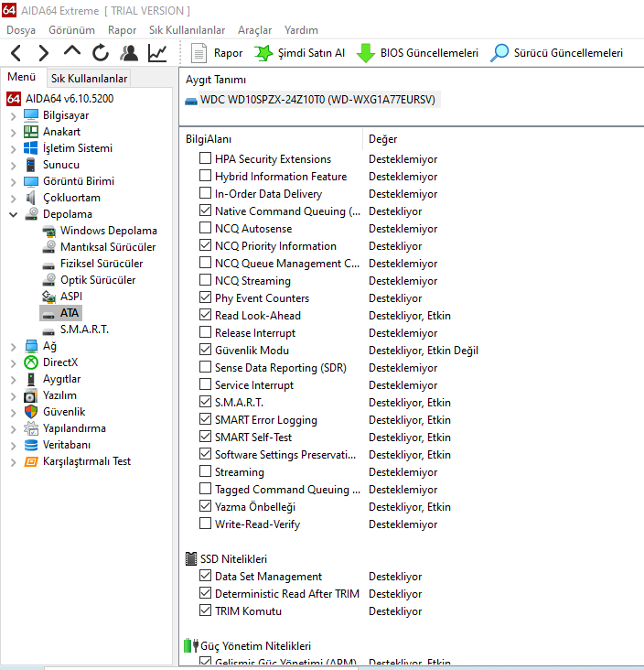Select the Yapılandırma gear icon
This screenshot has height=670, width=644.
[31, 428]
